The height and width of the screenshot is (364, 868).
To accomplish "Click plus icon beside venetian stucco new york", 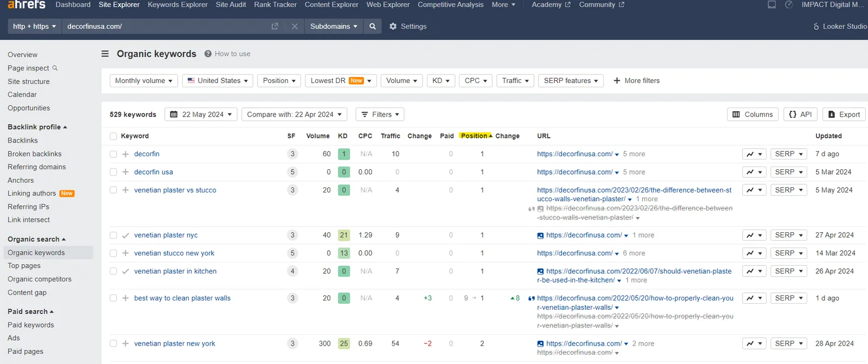I will coord(125,253).
